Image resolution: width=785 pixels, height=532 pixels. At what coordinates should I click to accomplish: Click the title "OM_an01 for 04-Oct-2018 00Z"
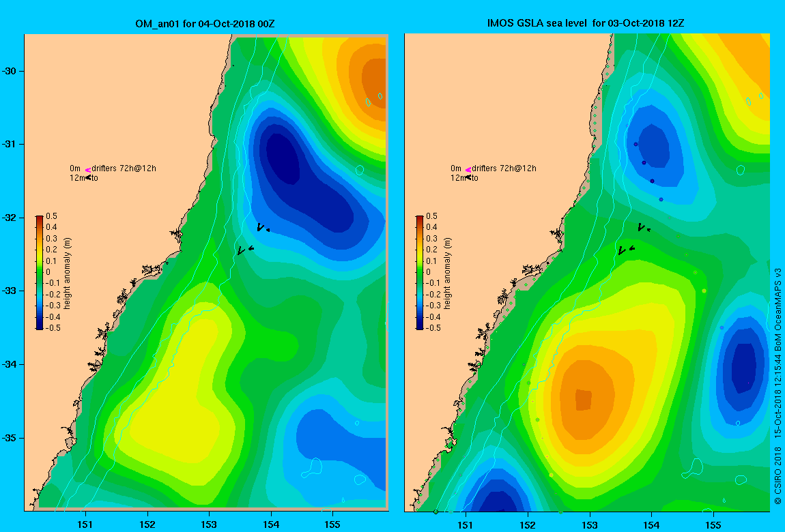[x=205, y=24]
